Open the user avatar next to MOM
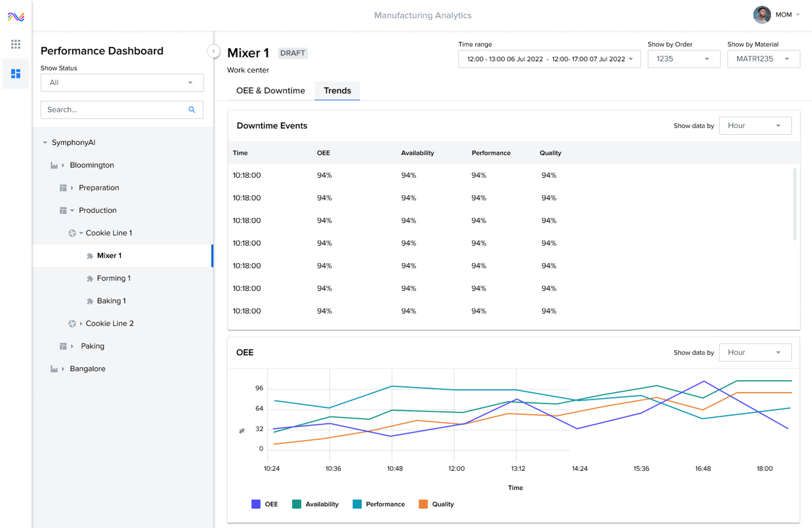The height and width of the screenshot is (528, 812). (x=761, y=15)
